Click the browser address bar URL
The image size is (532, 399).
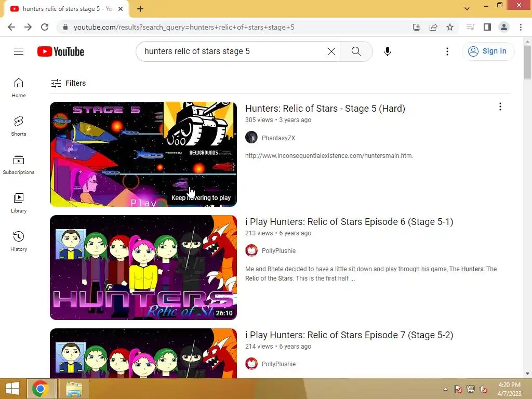[x=184, y=27]
